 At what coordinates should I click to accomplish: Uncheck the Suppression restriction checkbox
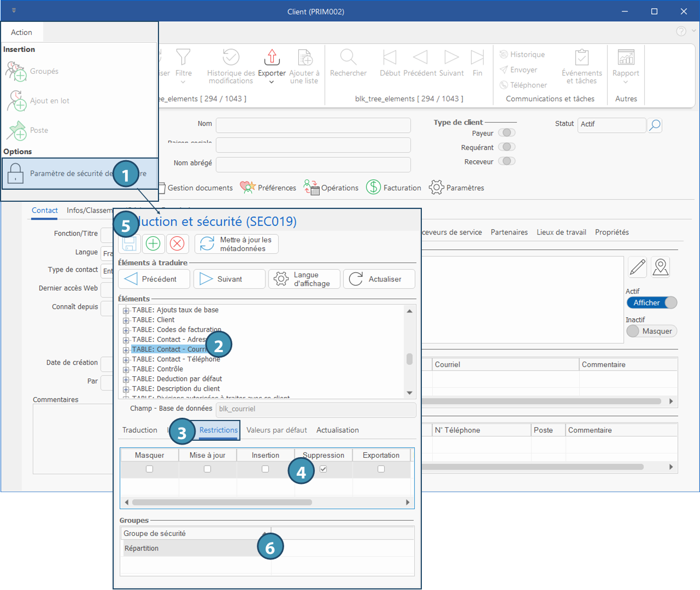[x=323, y=469]
